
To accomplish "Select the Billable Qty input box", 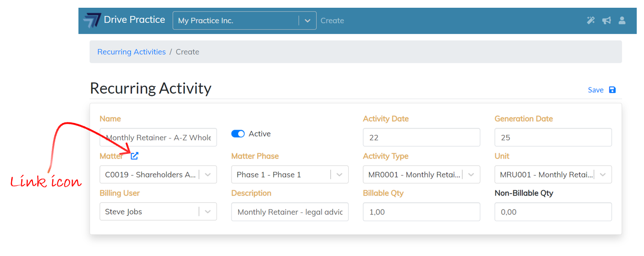I will [x=421, y=212].
